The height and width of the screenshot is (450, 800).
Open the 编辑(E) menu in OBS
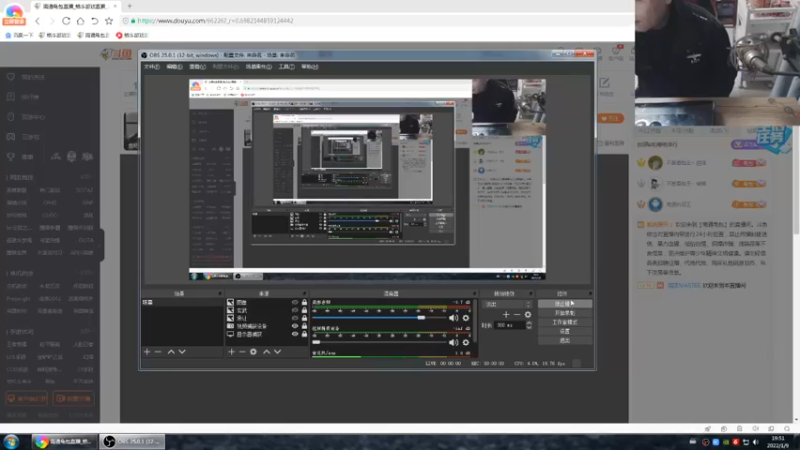[174, 67]
